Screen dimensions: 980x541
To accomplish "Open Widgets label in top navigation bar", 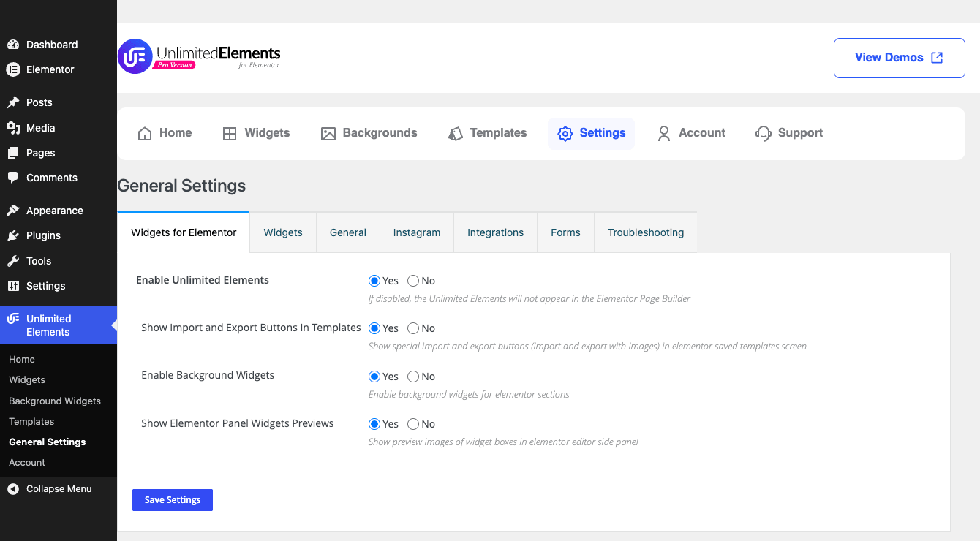I will click(267, 133).
